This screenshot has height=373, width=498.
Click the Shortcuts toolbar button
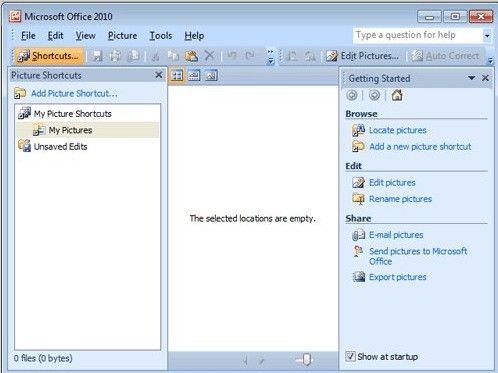click(49, 56)
